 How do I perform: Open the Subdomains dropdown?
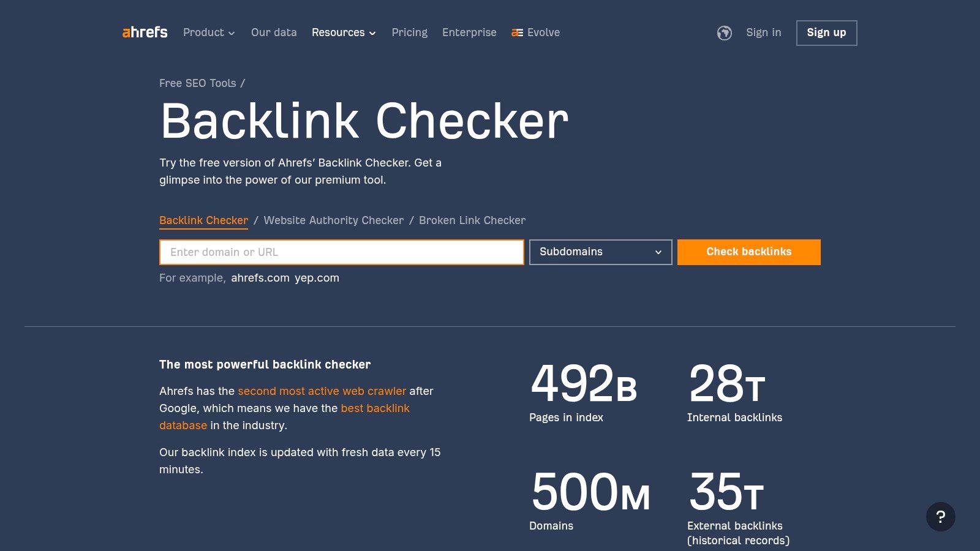pyautogui.click(x=600, y=252)
